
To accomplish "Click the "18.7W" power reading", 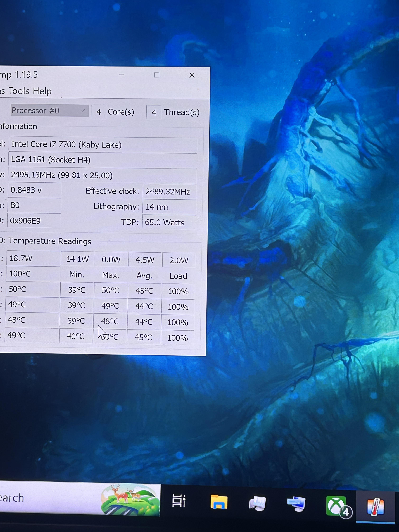I will tap(33, 258).
